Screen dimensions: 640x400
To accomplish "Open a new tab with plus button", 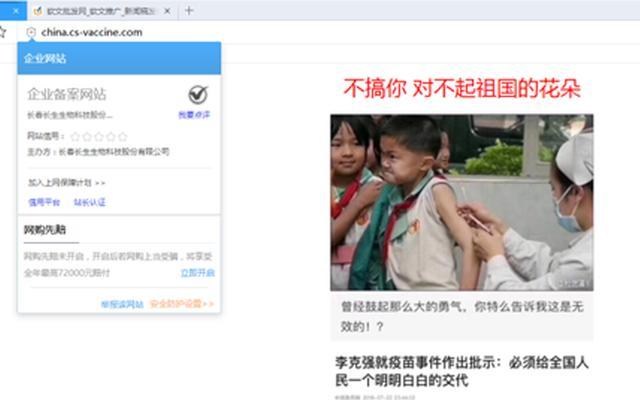I will click(189, 10).
